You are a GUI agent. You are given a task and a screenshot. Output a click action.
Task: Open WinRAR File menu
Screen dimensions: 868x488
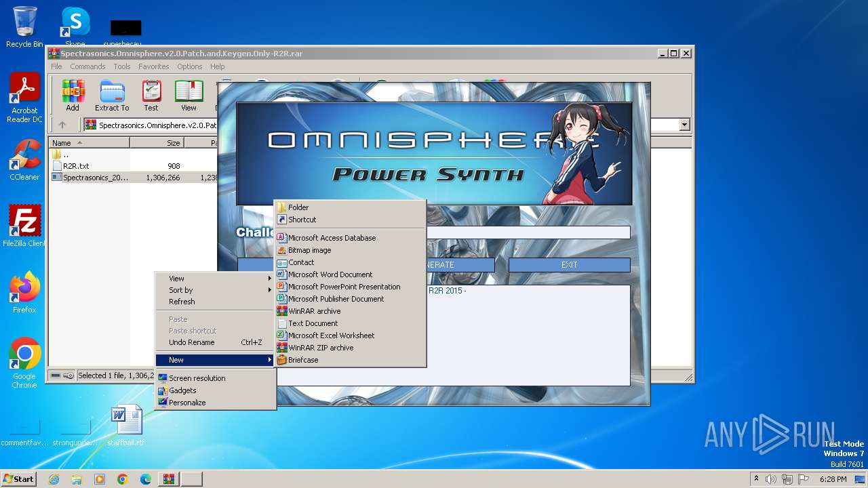(x=56, y=66)
